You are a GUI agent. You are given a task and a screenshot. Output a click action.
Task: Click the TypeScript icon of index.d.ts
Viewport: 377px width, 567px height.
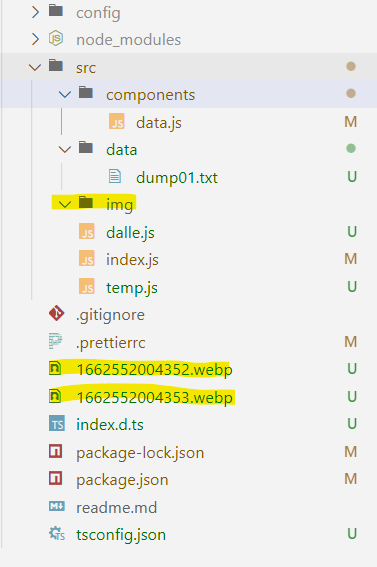click(x=57, y=424)
